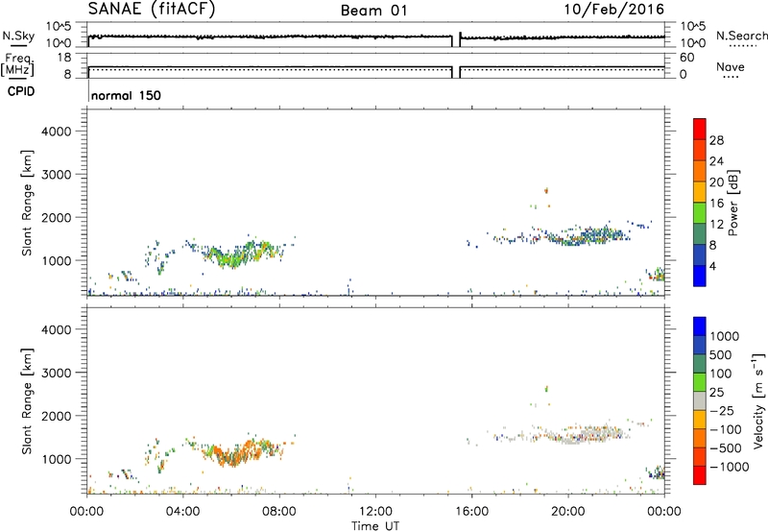Viewport: 768px width, 532px height.
Task: Click the -100 tick on the velocity color bar
Action: [x=726, y=429]
